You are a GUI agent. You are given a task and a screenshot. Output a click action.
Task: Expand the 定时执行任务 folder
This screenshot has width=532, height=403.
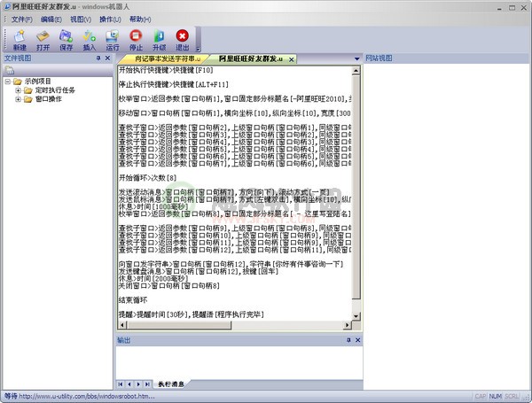(x=18, y=90)
